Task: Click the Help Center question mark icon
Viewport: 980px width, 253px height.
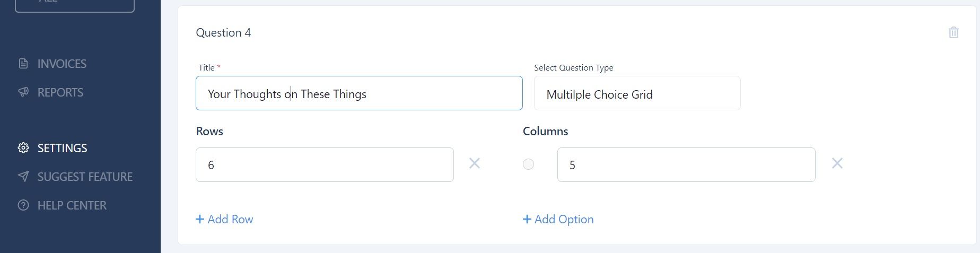Action: click(x=23, y=205)
